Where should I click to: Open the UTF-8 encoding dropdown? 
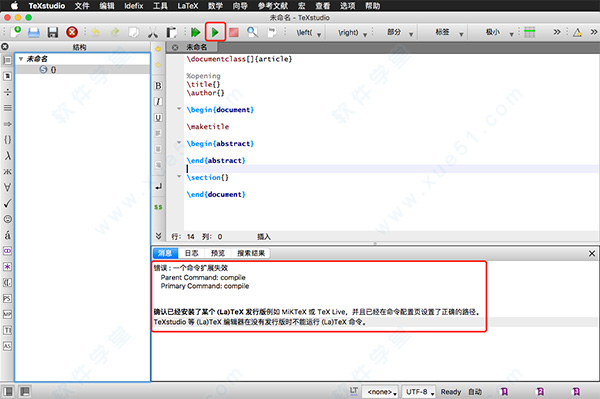point(420,392)
